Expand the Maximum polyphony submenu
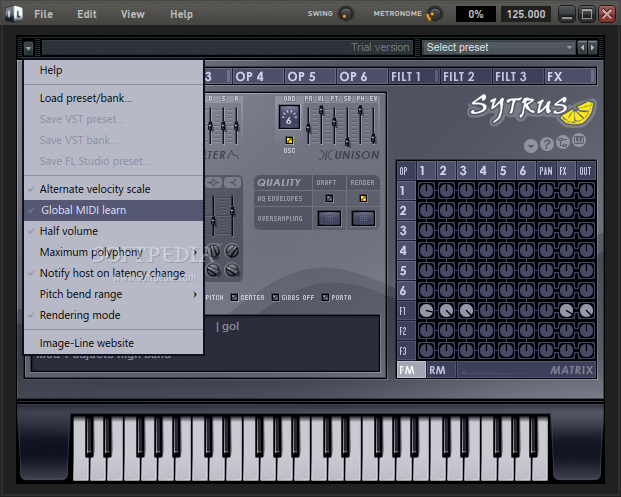 pos(114,252)
